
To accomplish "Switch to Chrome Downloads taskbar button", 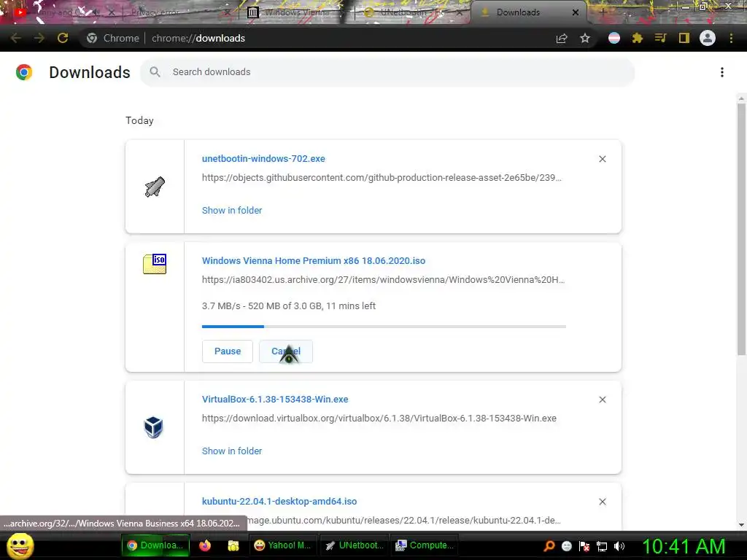I will tap(155, 545).
